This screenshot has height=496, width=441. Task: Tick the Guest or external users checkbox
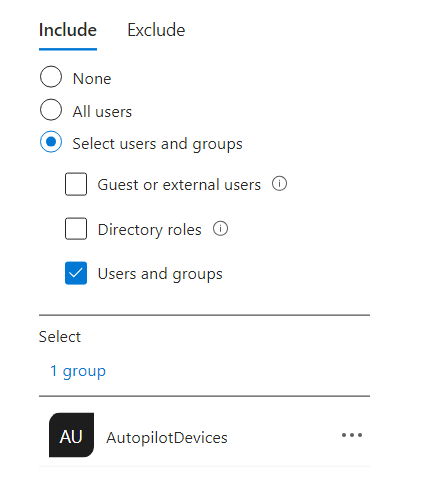pyautogui.click(x=76, y=184)
